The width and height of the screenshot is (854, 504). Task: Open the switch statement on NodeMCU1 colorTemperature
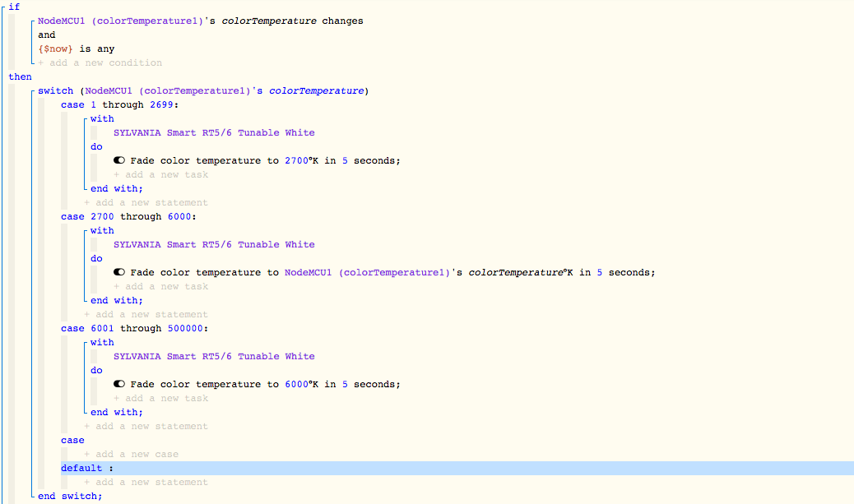[x=203, y=91]
